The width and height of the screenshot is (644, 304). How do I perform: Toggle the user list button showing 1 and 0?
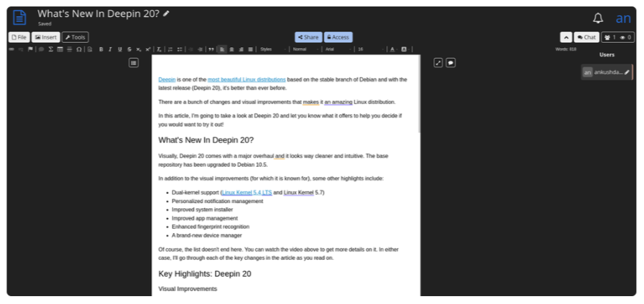(617, 37)
